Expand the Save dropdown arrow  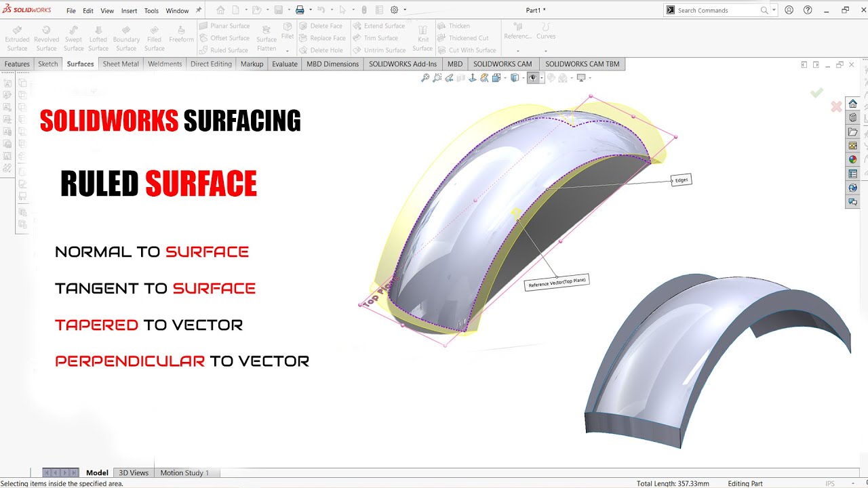(x=288, y=10)
